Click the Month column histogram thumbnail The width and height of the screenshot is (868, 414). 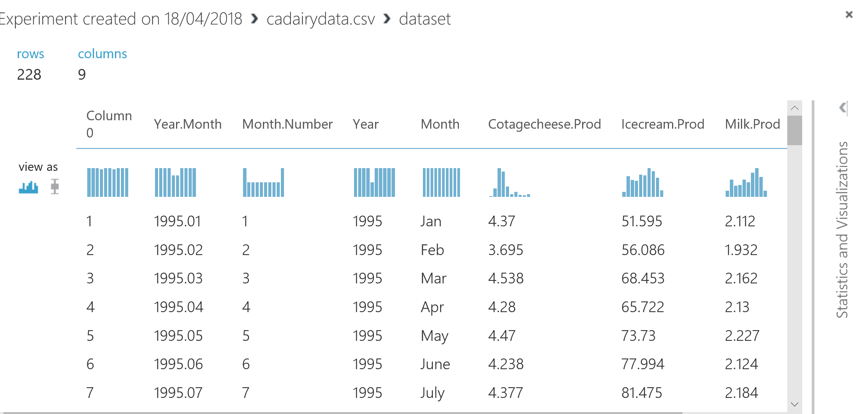click(x=441, y=182)
